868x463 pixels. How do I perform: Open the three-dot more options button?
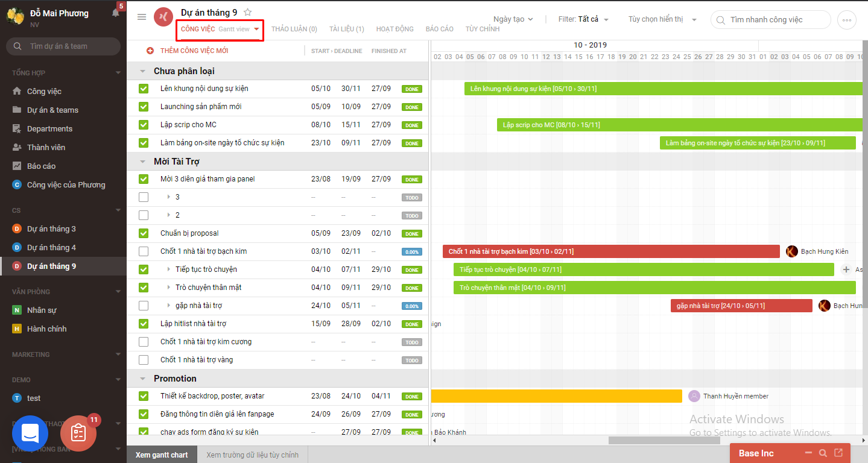pyautogui.click(x=847, y=20)
